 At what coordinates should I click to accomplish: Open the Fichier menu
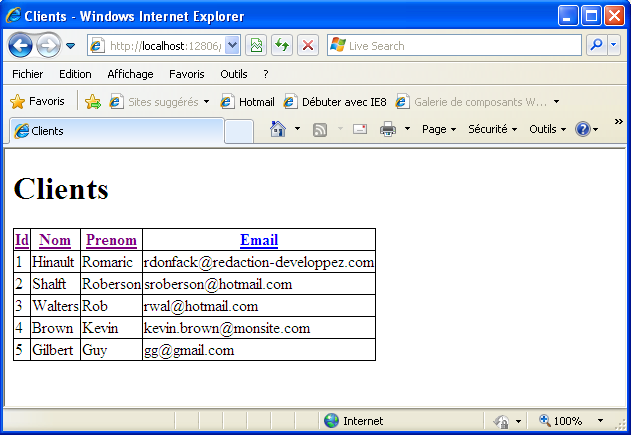pyautogui.click(x=28, y=74)
